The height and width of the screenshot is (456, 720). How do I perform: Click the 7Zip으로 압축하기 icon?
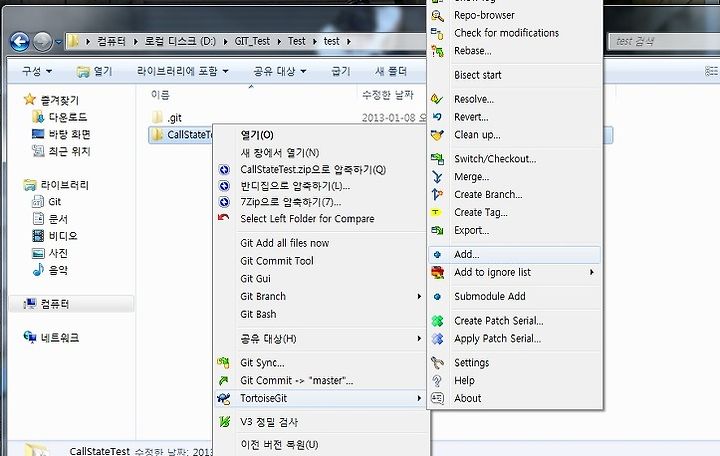coord(224,202)
